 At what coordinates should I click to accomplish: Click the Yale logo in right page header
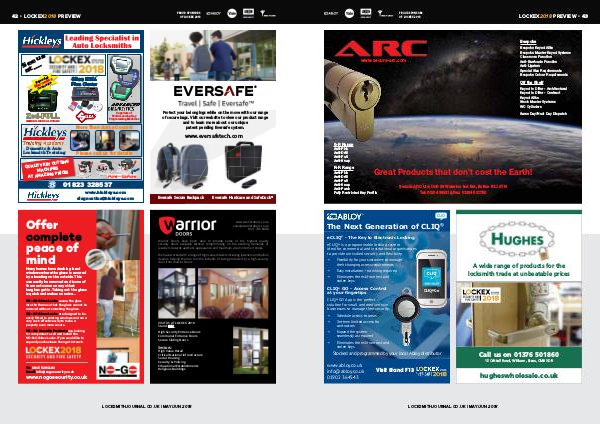tap(349, 13)
